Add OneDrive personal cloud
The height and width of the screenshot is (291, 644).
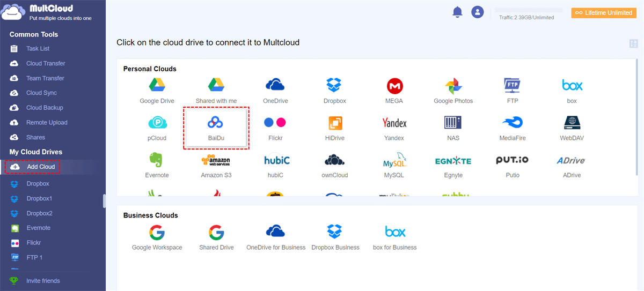(x=275, y=90)
